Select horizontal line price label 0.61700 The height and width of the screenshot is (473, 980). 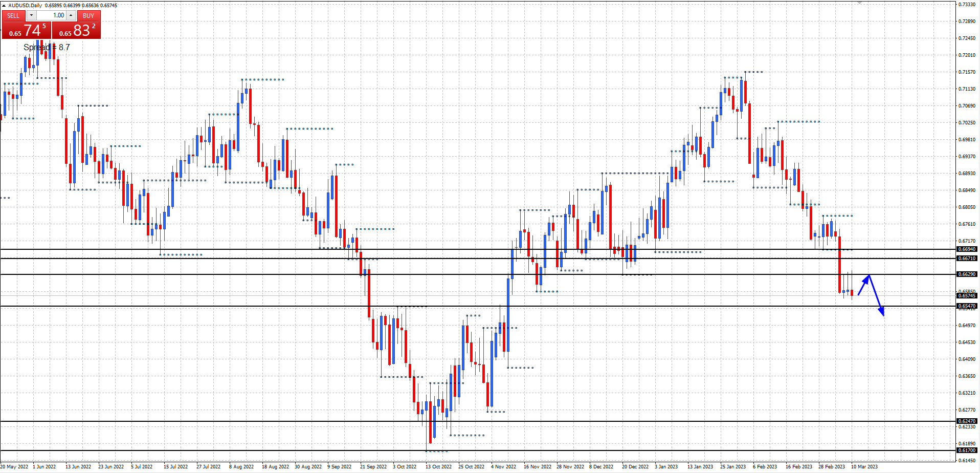[967, 450]
